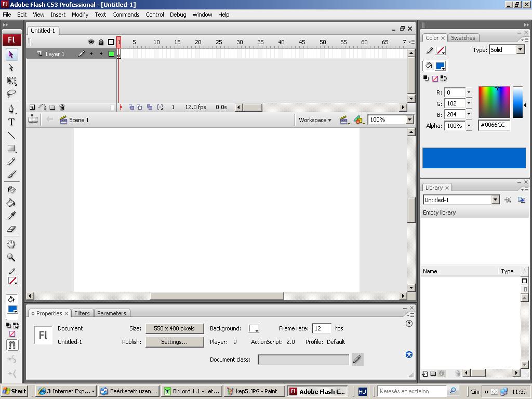This screenshot has height=399, width=532.
Task: Select the Brush tool
Action: 11,175
